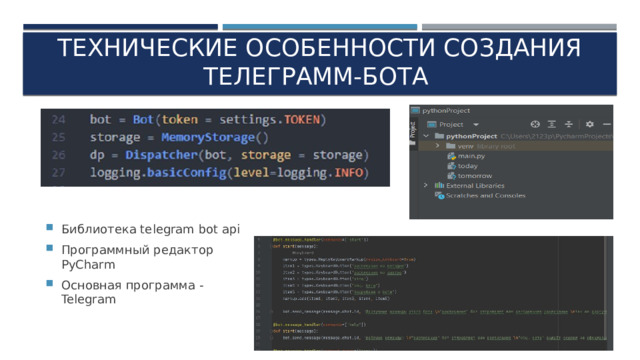Image resolution: width=640 pixels, height=360 pixels.
Task: Select main.py in project tree
Action: (x=471, y=156)
